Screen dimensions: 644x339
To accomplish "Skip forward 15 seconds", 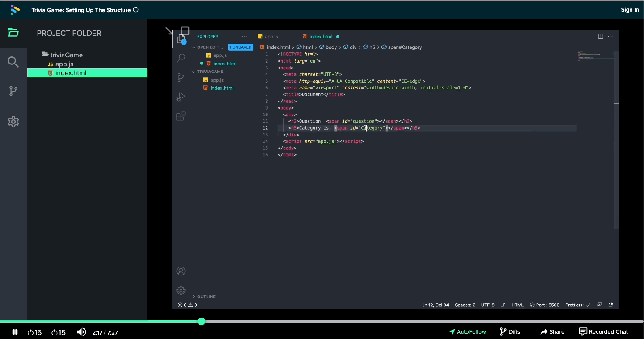I will [59, 332].
